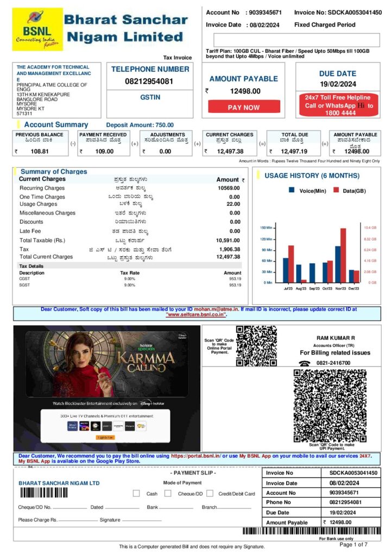Click the Late Fee row
This screenshot has height=556, width=392.
click(130, 231)
